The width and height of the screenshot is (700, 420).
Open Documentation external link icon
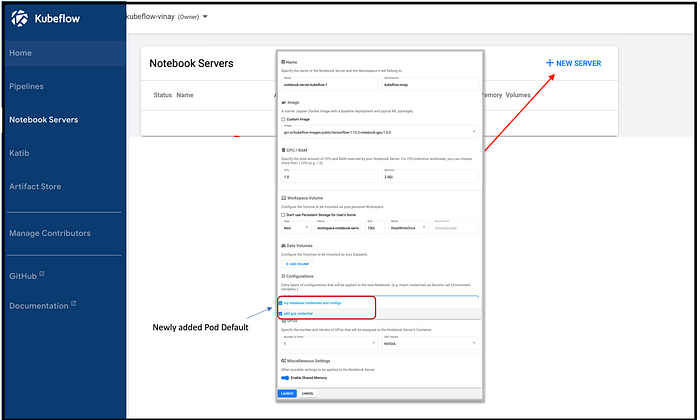point(74,304)
